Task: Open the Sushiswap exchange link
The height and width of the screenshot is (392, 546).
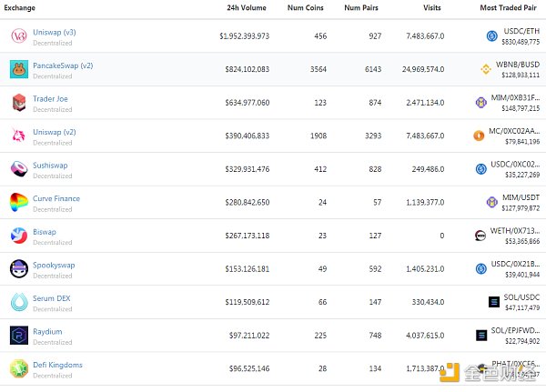Action: 50,166
